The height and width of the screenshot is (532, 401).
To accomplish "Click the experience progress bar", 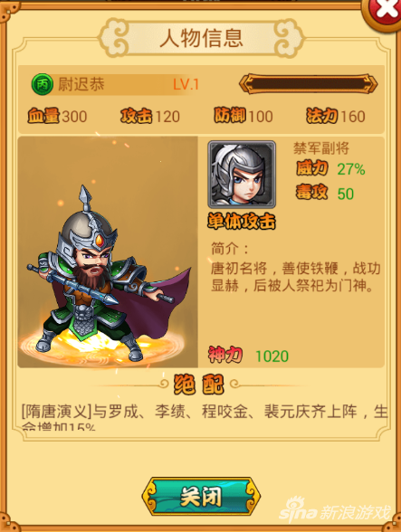I will pos(309,83).
